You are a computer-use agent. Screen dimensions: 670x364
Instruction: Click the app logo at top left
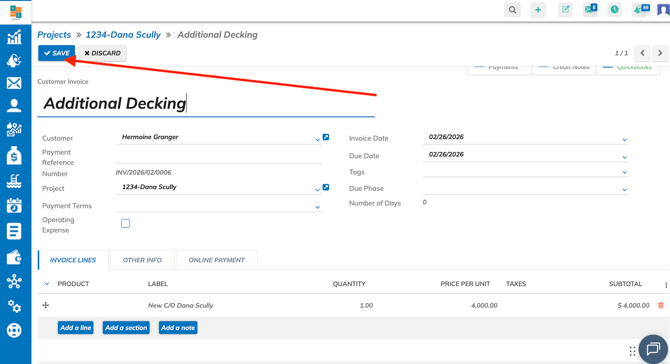pyautogui.click(x=16, y=12)
